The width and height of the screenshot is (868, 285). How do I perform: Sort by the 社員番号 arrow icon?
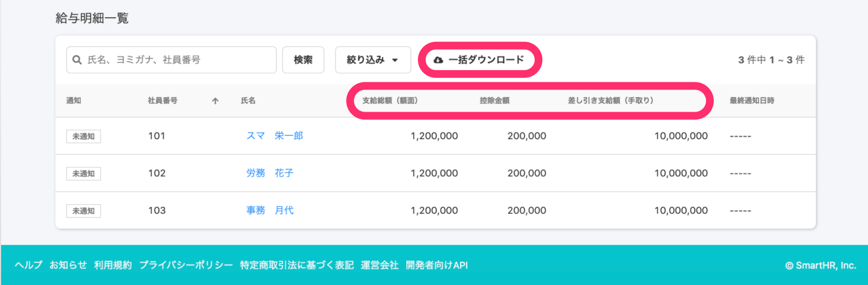(x=215, y=101)
